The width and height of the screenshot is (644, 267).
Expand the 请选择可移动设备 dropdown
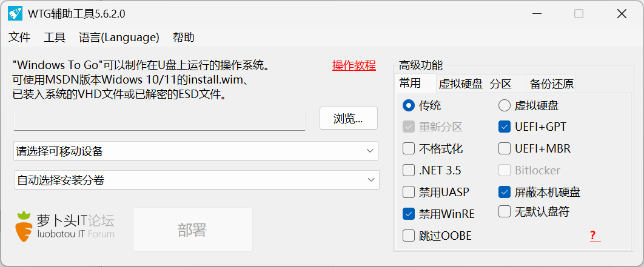click(x=196, y=151)
